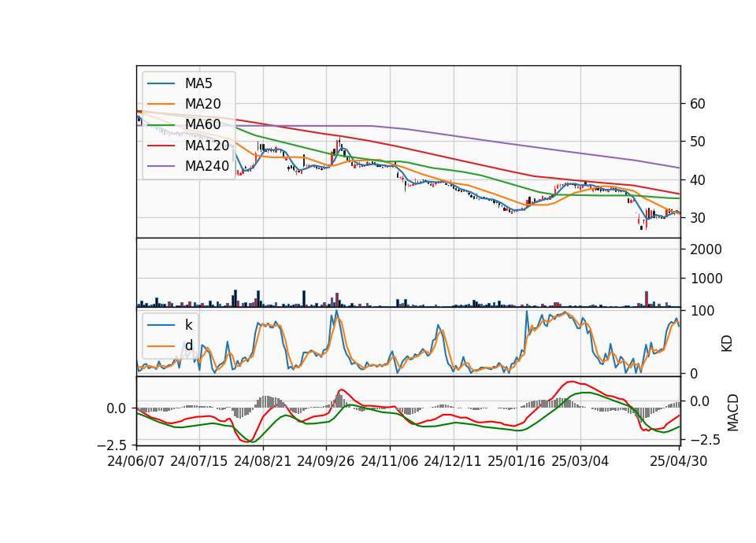Click the date label 24/06/07
Screen dimensions: 756x543
click(x=136, y=461)
